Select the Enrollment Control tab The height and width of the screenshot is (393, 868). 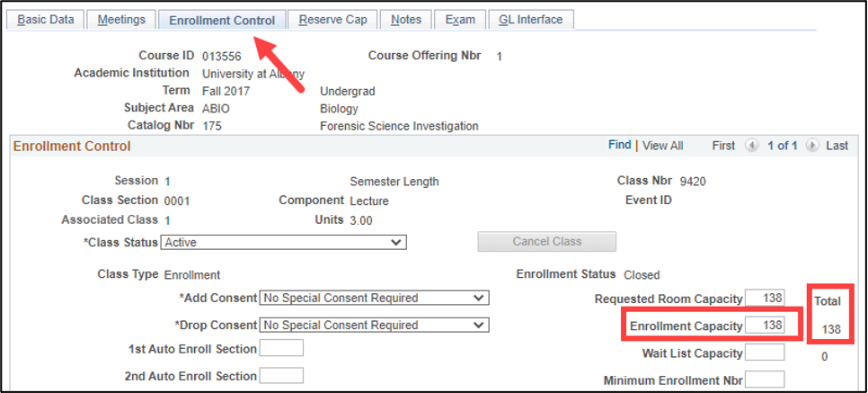point(222,21)
